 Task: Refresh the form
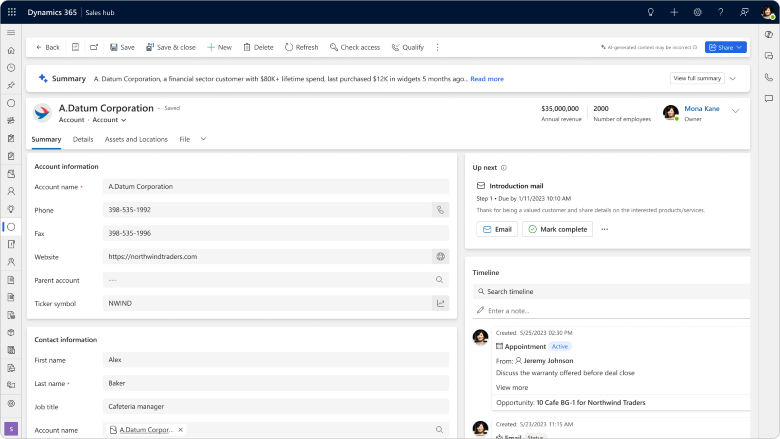[301, 47]
